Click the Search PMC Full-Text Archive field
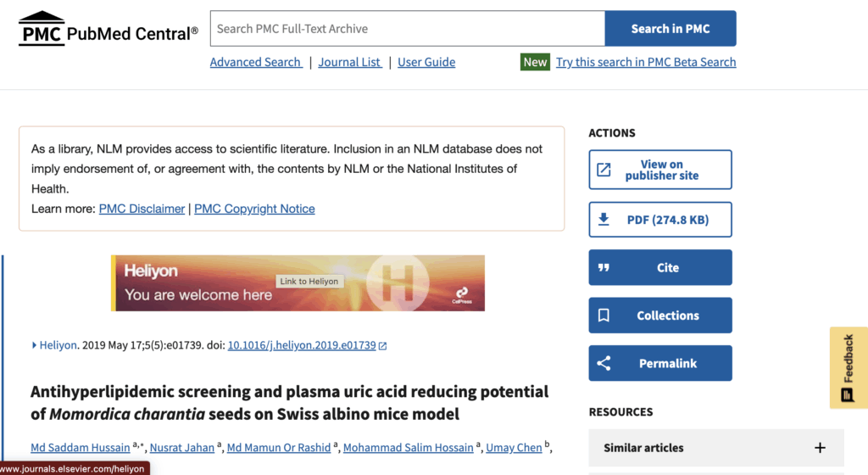 [x=407, y=29]
